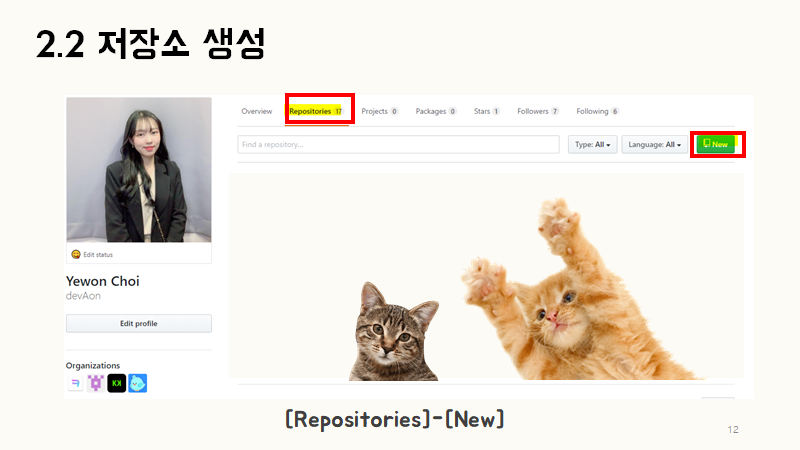Open the first organization avatar with ㅋ symbol
Screen dimensions: 800x450
click(75, 383)
